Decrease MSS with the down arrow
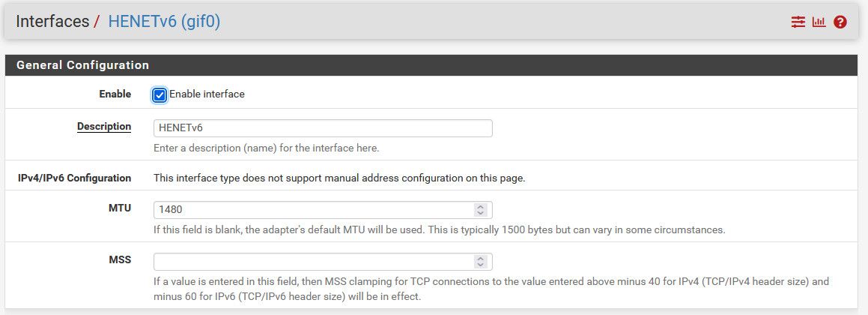The width and height of the screenshot is (868, 315). pos(481,265)
